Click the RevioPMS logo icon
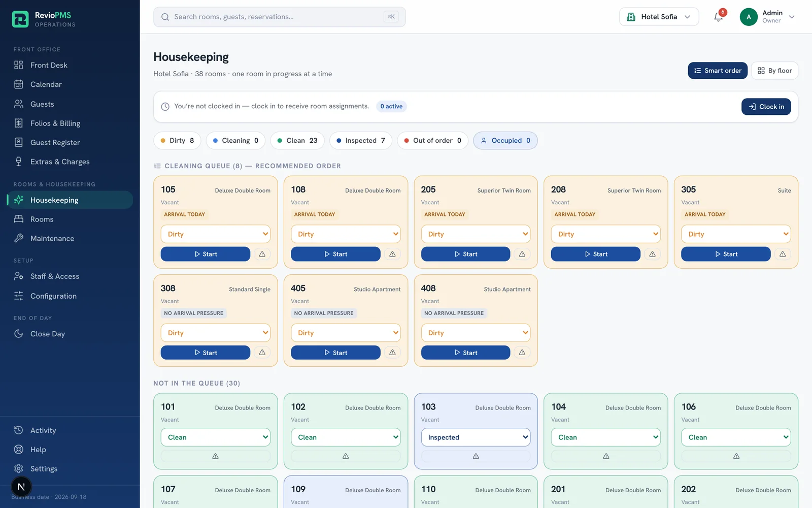812x508 pixels. (x=20, y=19)
